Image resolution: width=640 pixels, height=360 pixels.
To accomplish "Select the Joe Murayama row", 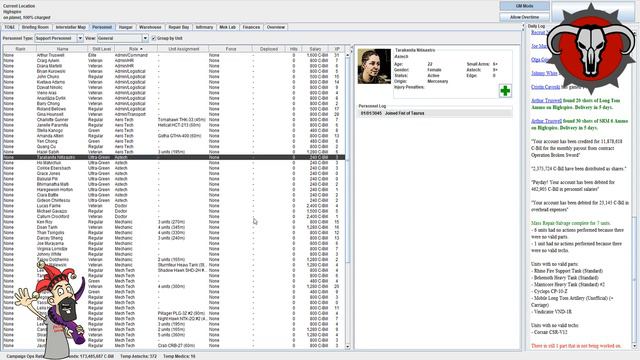I will 173,243.
